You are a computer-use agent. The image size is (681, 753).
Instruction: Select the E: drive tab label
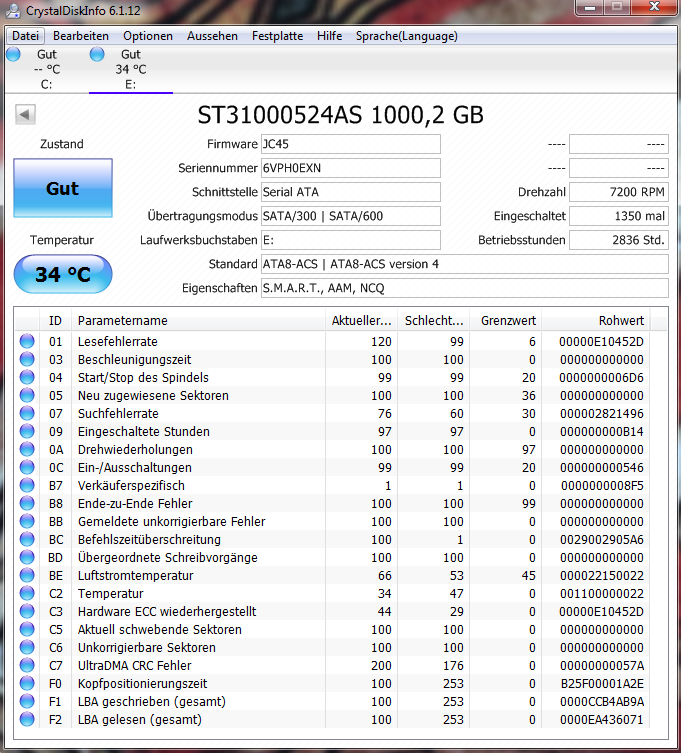131,85
